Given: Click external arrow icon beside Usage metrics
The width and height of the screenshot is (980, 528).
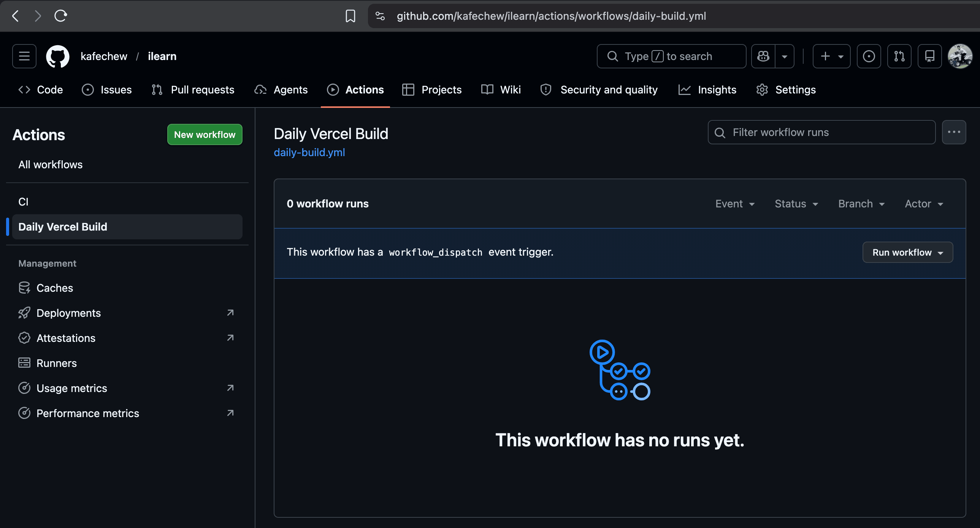Looking at the screenshot, I should pos(230,388).
